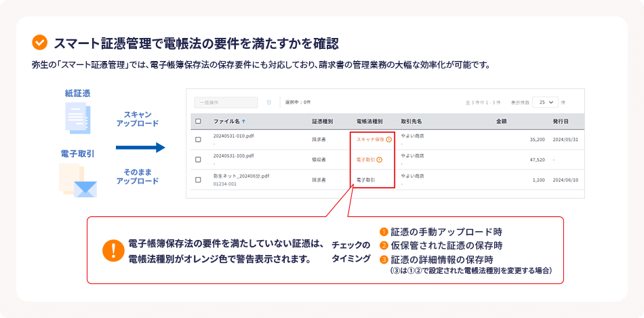644x318 pixels.
Task: Open the file 20240531-100.pdf
Action: point(234,156)
